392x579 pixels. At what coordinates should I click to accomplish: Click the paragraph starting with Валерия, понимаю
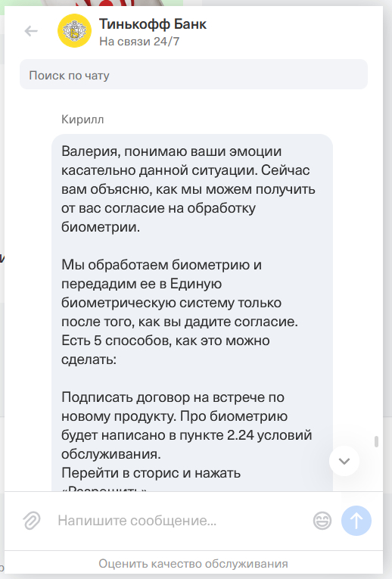pos(188,189)
